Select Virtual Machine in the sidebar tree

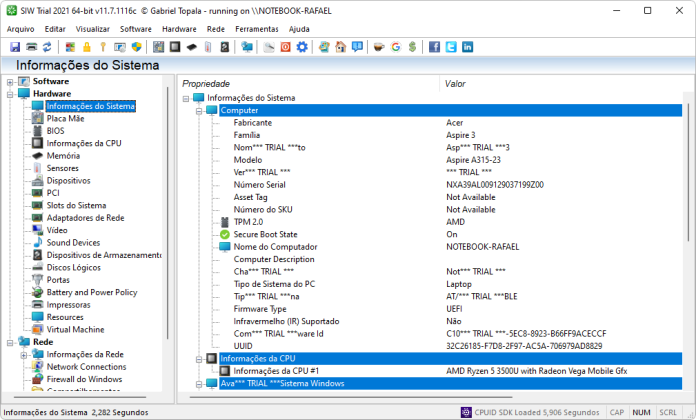pyautogui.click(x=75, y=330)
